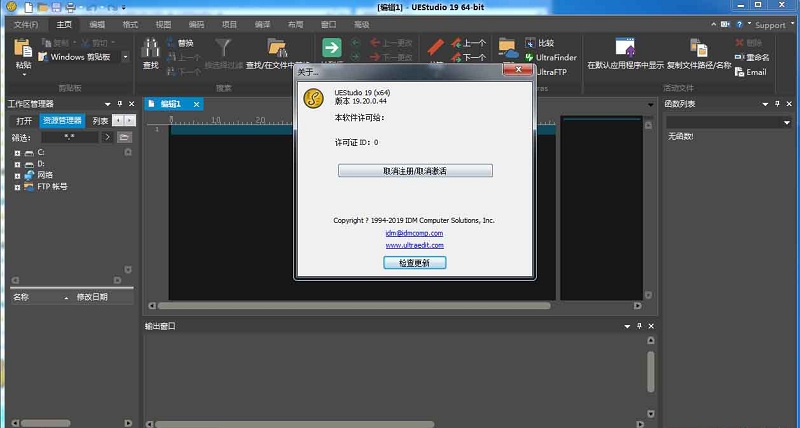This screenshot has height=428, width=800.
Task: Click the editor horizontal scrollbar thumb
Action: click(x=354, y=306)
